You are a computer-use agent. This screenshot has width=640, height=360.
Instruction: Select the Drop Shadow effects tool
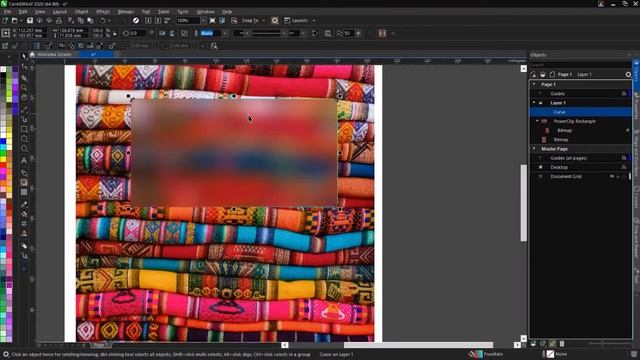(24, 182)
